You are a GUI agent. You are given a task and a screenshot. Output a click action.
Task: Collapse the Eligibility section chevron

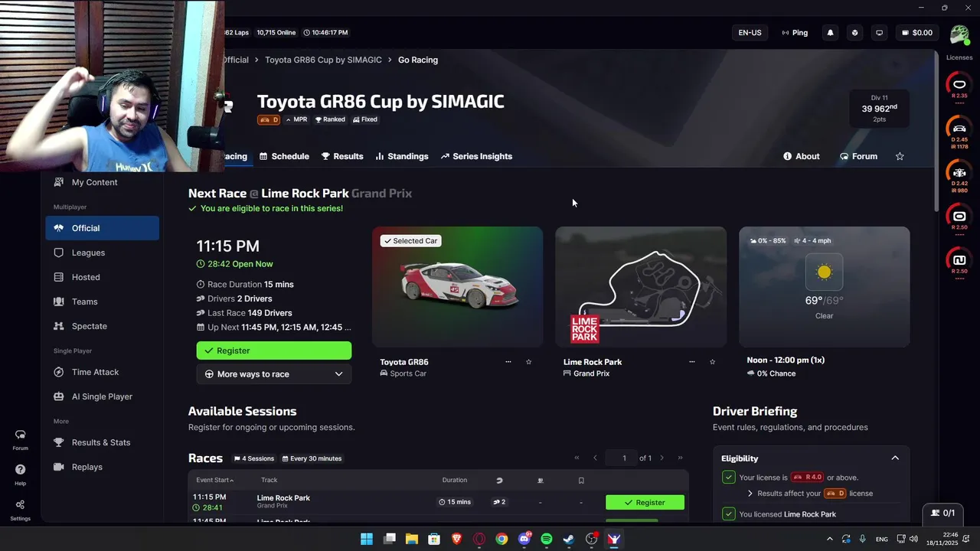(895, 458)
